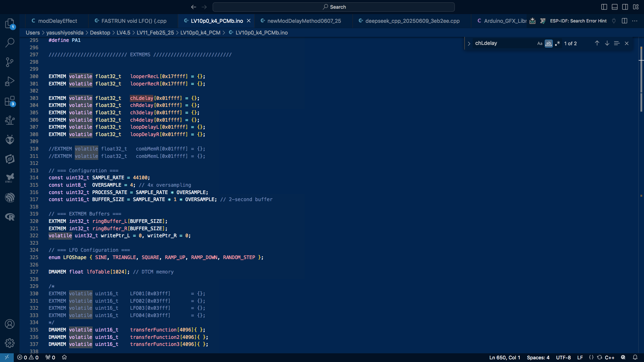
Task: Open the Extensions view
Action: pos(10,101)
